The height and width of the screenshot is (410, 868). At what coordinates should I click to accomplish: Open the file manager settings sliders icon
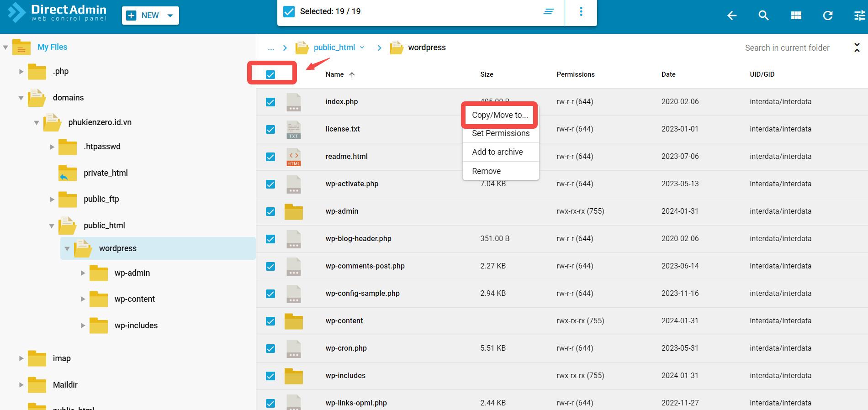860,16
